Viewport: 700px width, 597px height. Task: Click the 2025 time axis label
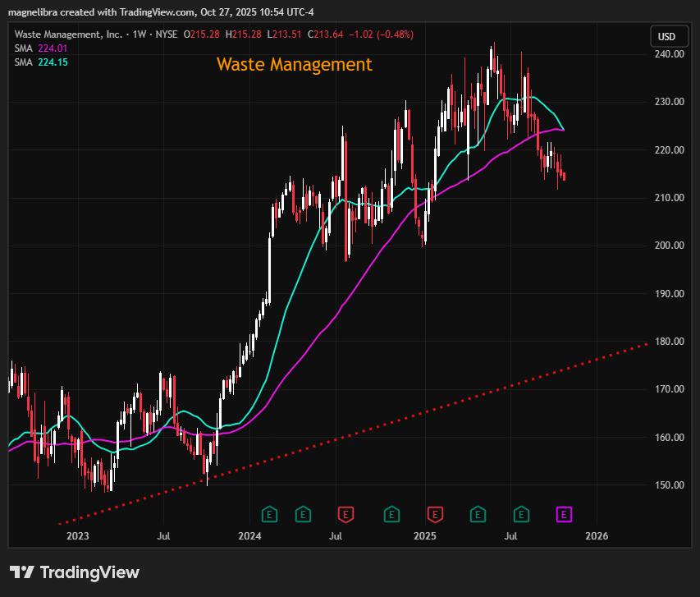[x=424, y=535]
